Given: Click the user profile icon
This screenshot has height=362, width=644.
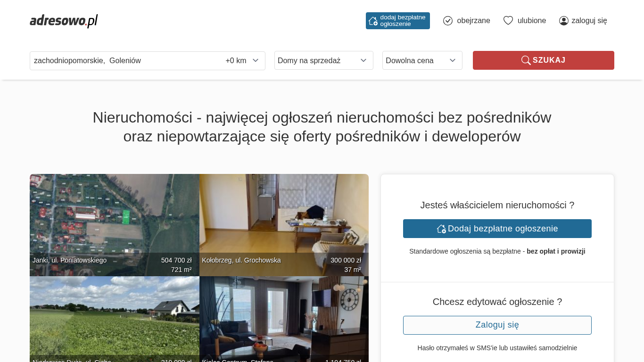Looking at the screenshot, I should point(563,21).
